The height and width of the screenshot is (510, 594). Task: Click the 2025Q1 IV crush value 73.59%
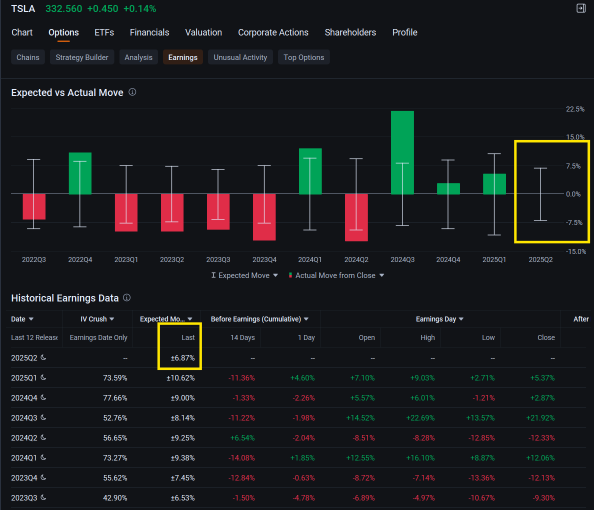click(x=115, y=378)
